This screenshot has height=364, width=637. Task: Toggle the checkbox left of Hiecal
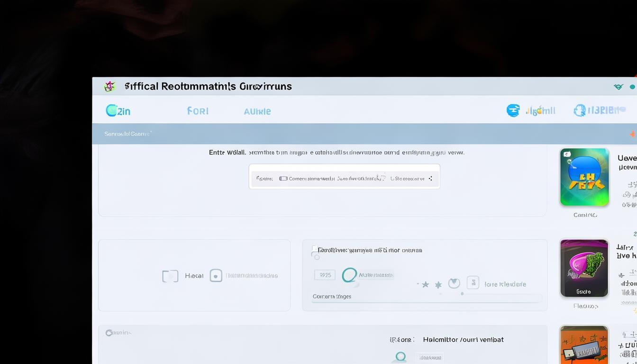[x=170, y=276]
